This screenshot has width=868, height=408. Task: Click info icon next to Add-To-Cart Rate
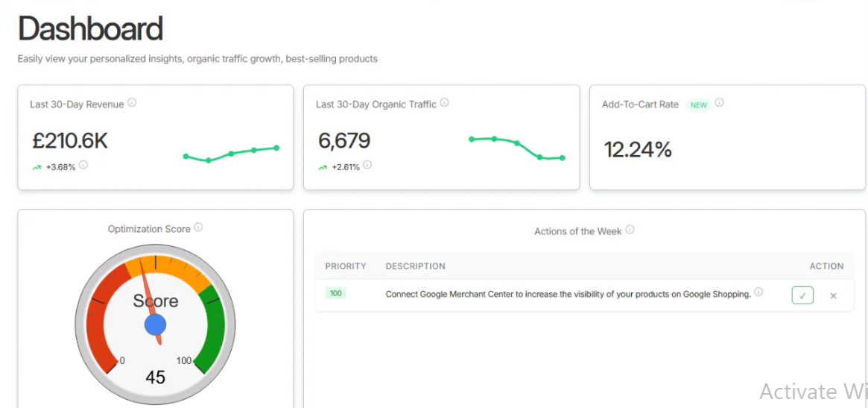pyautogui.click(x=719, y=103)
